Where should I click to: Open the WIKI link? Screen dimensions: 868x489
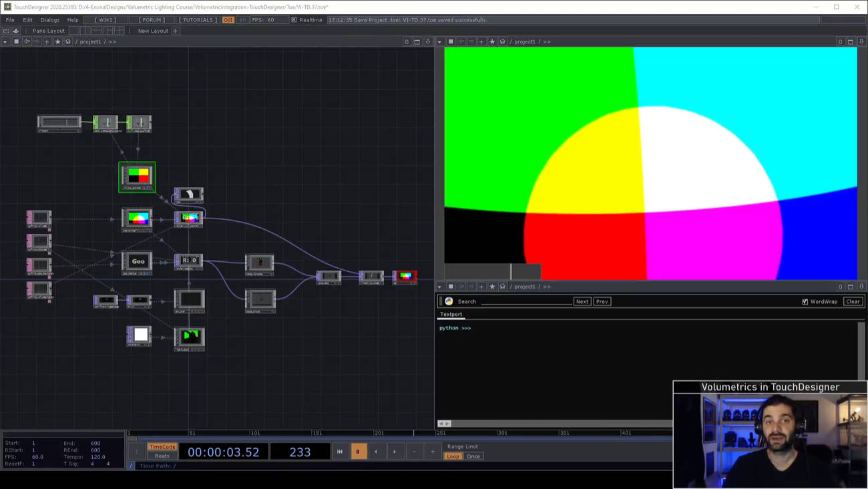click(x=105, y=20)
